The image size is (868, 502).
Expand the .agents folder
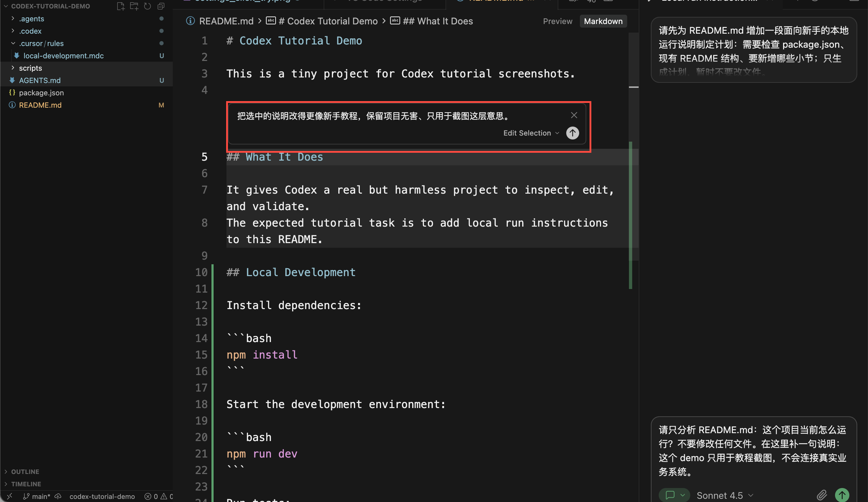(86, 19)
